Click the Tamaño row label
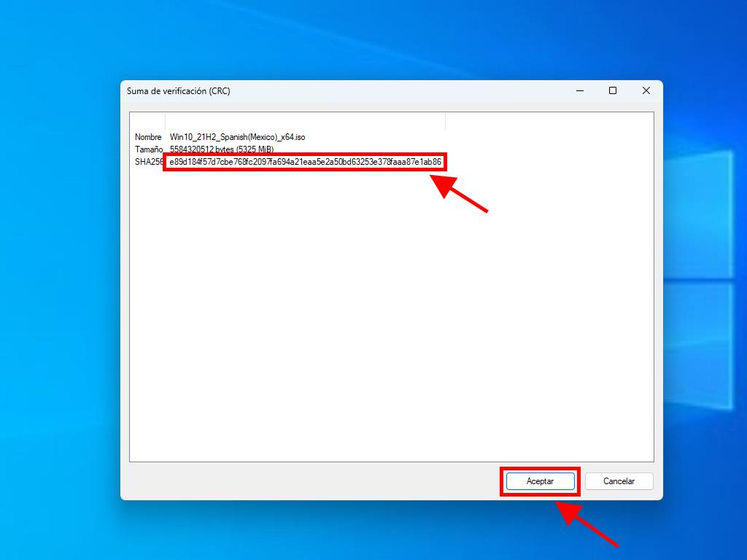The image size is (747, 560). tap(148, 149)
